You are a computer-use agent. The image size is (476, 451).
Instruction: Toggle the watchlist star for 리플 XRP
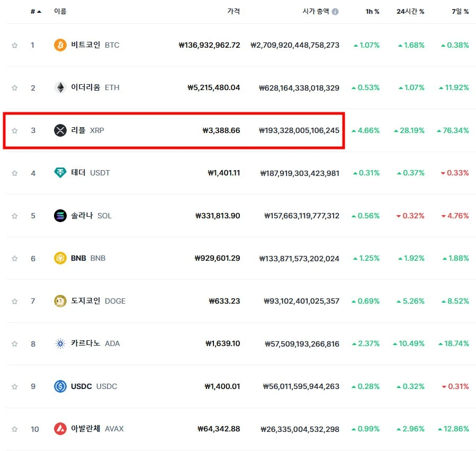click(14, 131)
